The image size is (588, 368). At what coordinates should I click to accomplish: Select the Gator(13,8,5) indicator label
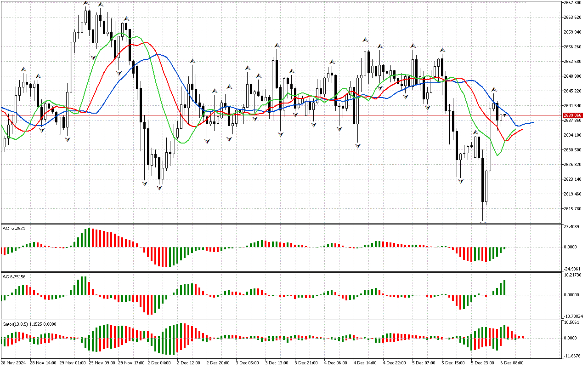29,324
